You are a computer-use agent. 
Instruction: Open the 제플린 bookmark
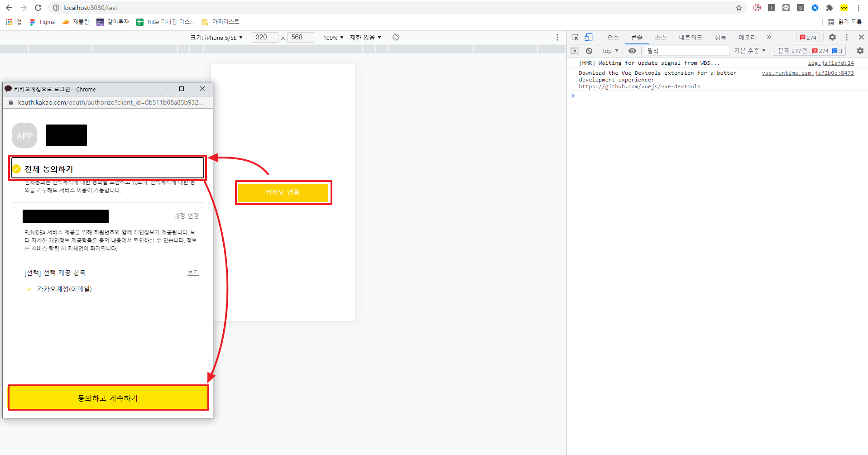pyautogui.click(x=76, y=22)
